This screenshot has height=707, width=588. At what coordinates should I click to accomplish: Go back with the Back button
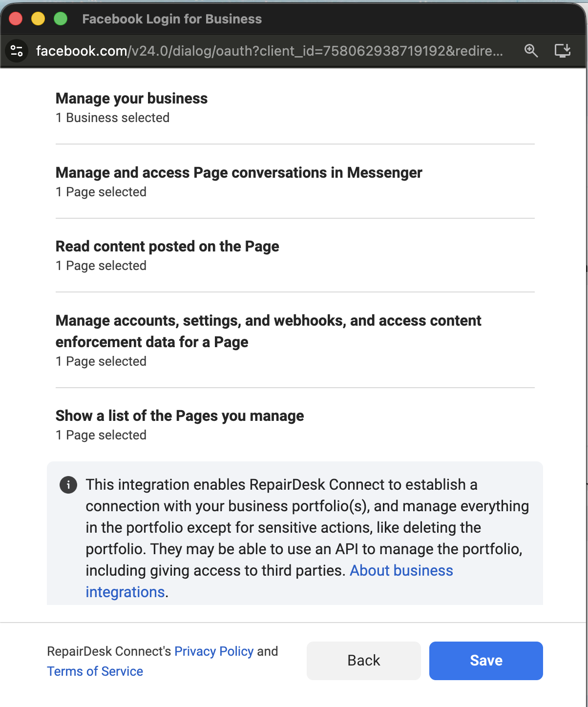point(364,661)
